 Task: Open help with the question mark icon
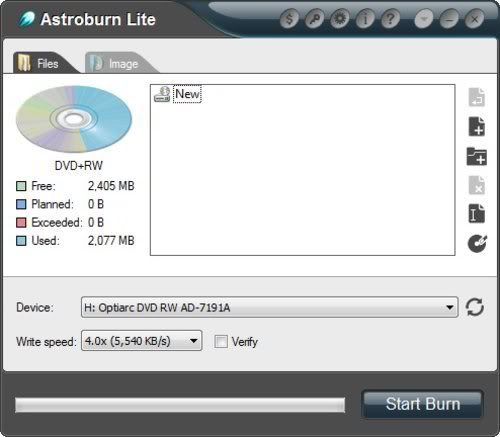tap(391, 19)
